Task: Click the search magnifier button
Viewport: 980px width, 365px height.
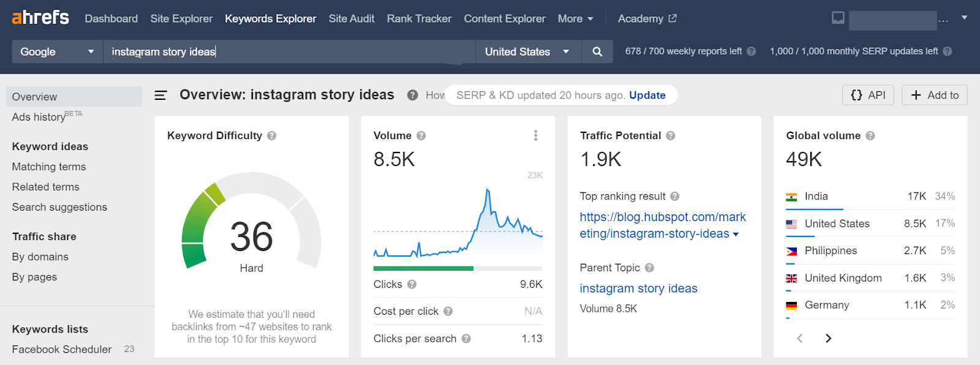Action: (597, 52)
